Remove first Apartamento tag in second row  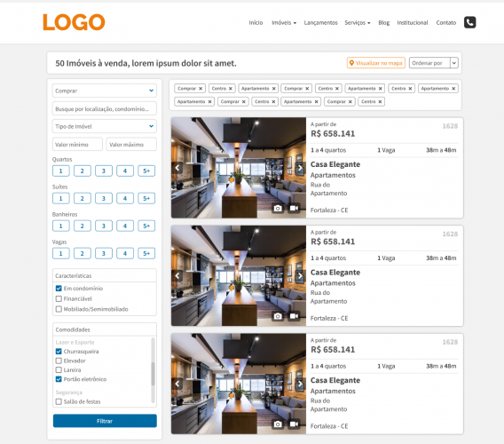pos(209,101)
